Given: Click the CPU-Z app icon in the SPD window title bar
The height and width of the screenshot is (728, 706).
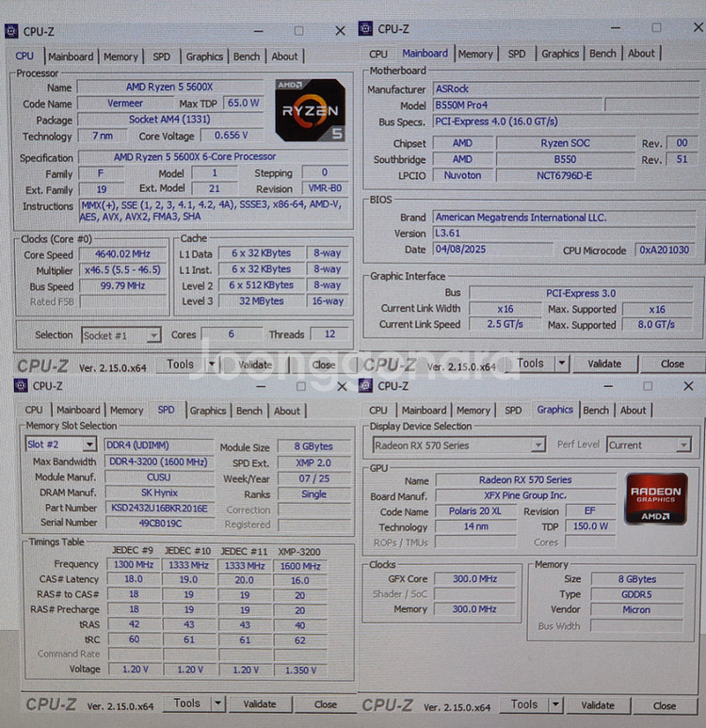Looking at the screenshot, I should click(21, 385).
